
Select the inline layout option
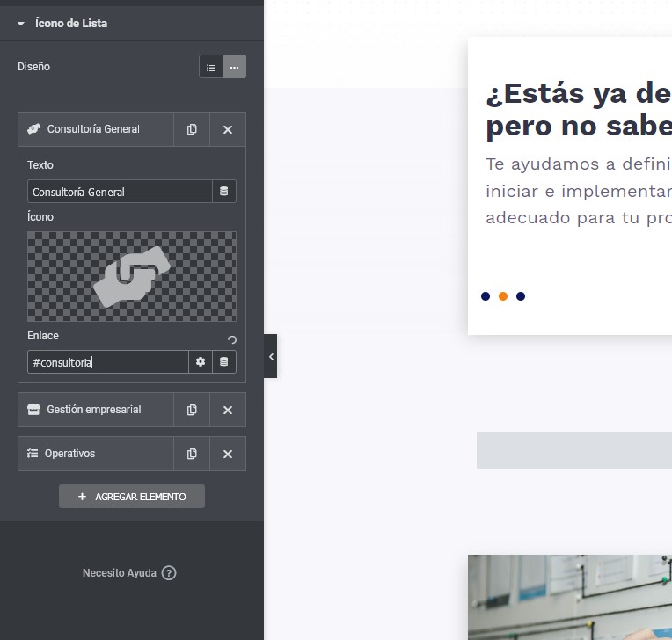[x=235, y=67]
